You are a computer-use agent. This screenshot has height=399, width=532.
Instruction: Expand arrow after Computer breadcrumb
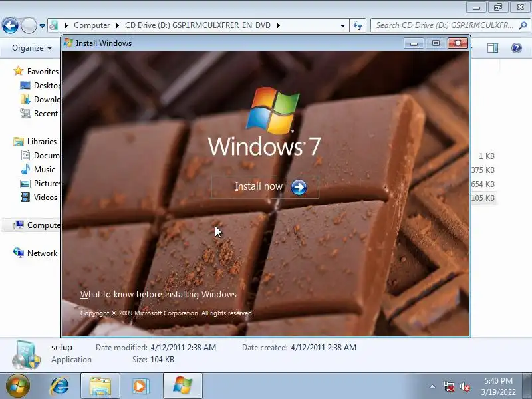118,25
